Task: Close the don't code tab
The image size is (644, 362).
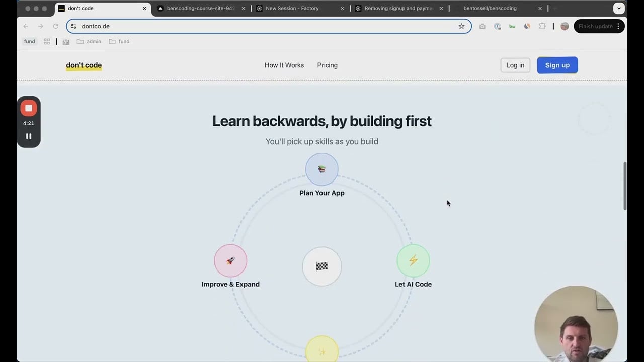Action: 144,8
